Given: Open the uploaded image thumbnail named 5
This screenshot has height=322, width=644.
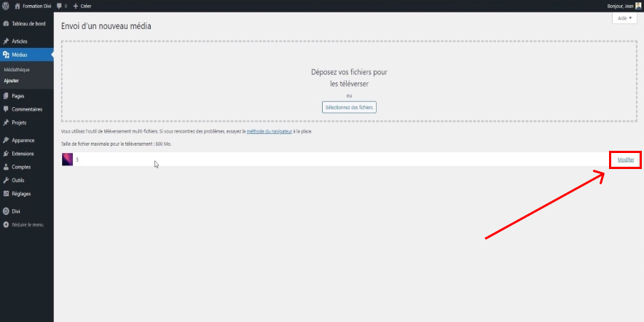Looking at the screenshot, I should [67, 160].
